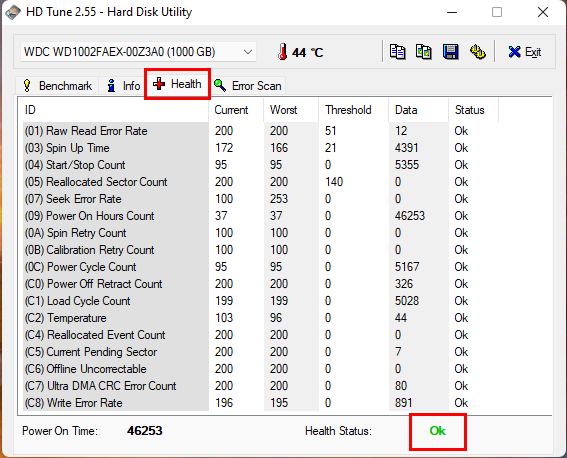Click the data value 46253 in Power On Hours row
Image resolution: width=567 pixels, height=458 pixels.
tap(410, 216)
